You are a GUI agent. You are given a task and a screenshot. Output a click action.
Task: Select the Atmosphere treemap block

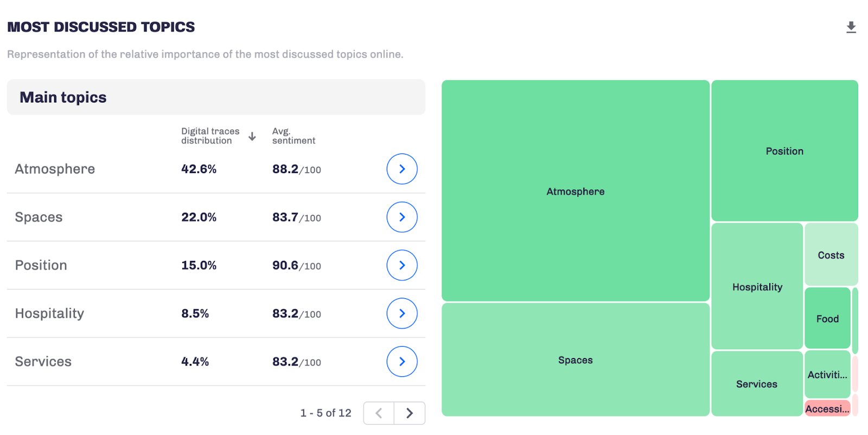pos(575,191)
